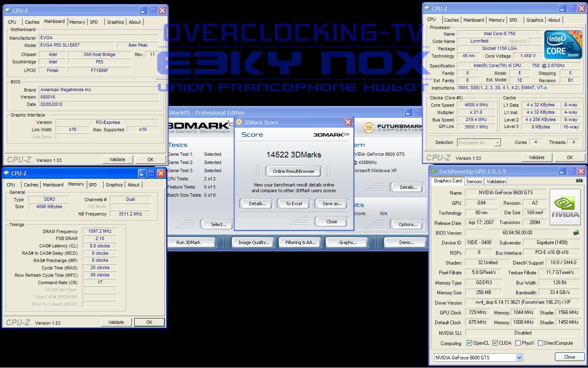Screen dimensions: 588x368
Task: Open About tab in top-right CPU-Z window
Action: 554,20
